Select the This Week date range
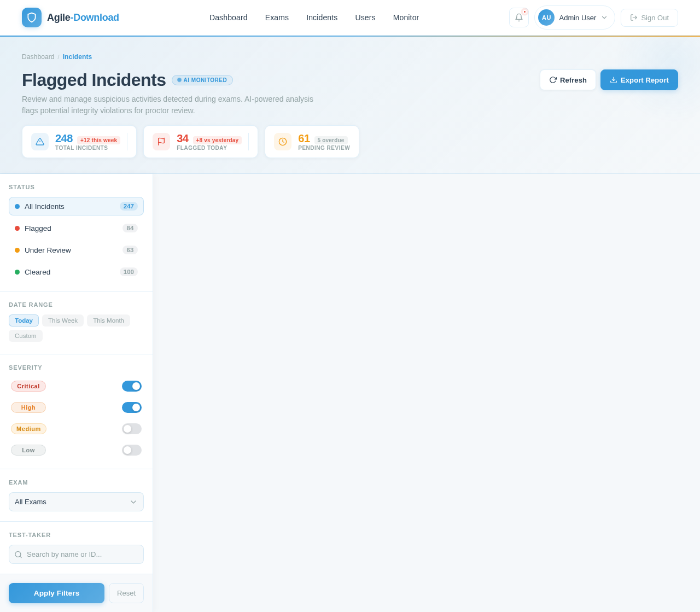 click(63, 320)
